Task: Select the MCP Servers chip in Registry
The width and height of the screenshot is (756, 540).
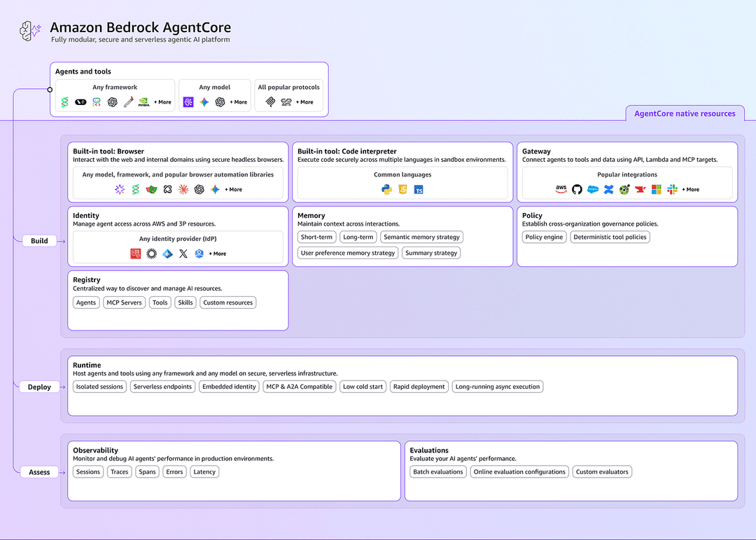Action: [x=125, y=303]
